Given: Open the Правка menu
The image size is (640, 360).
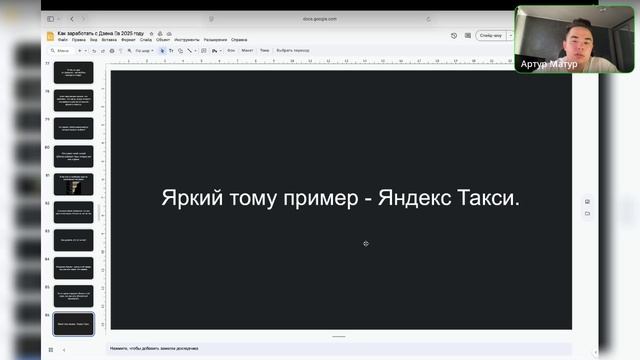Looking at the screenshot, I should click(x=79, y=40).
